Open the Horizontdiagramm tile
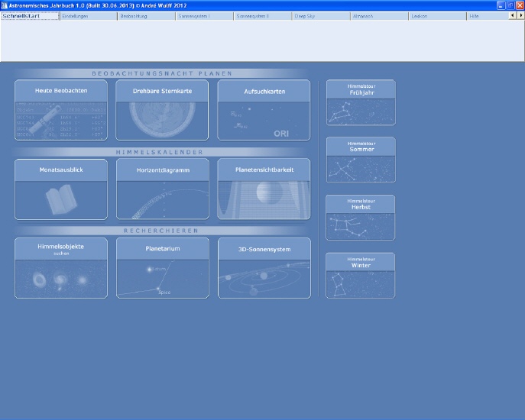This screenshot has height=420, width=525. pyautogui.click(x=162, y=189)
